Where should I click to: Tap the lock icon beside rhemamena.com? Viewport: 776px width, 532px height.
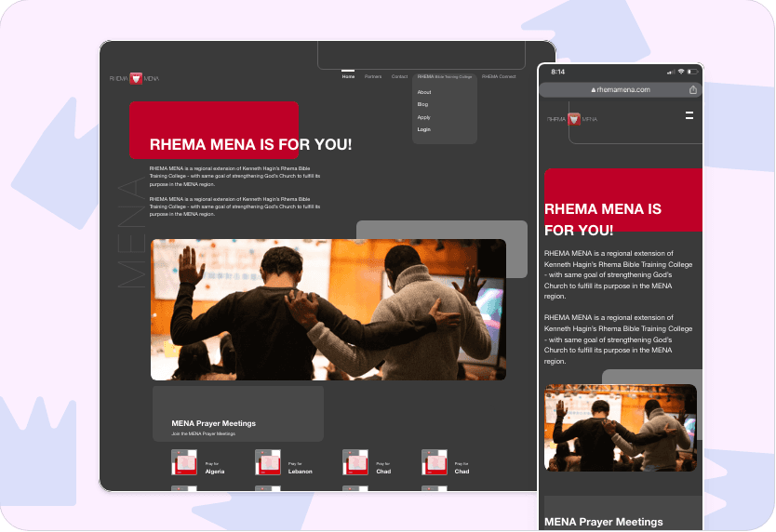(x=594, y=90)
